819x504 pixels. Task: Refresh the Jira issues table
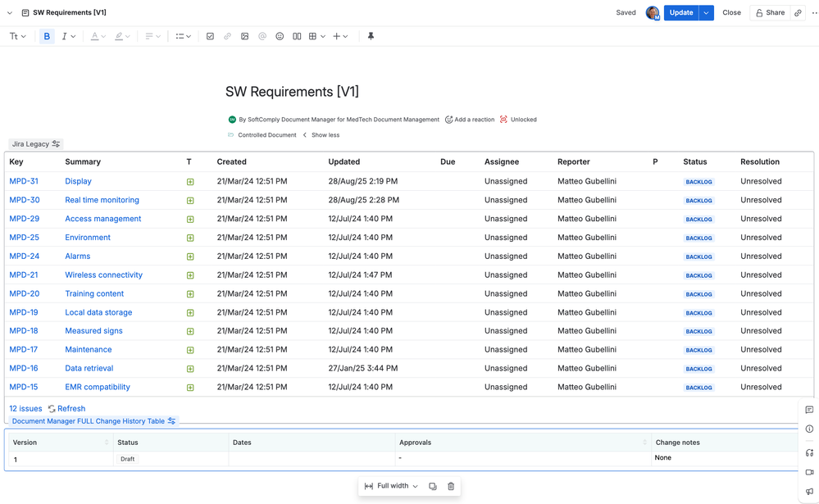click(66, 408)
